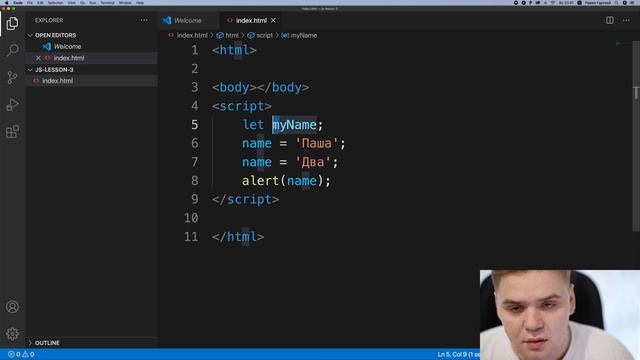
Task: Collapse the JS-LESSON-3 folder section
Action: 30,70
